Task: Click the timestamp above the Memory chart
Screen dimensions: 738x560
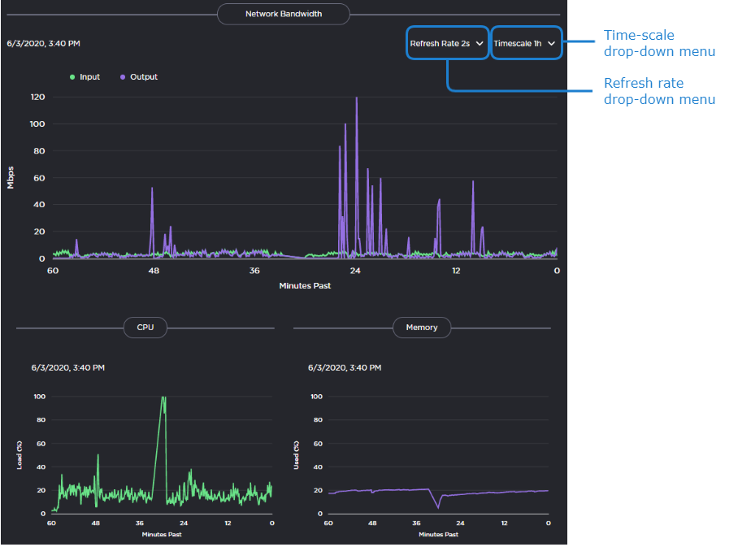Action: (x=345, y=367)
